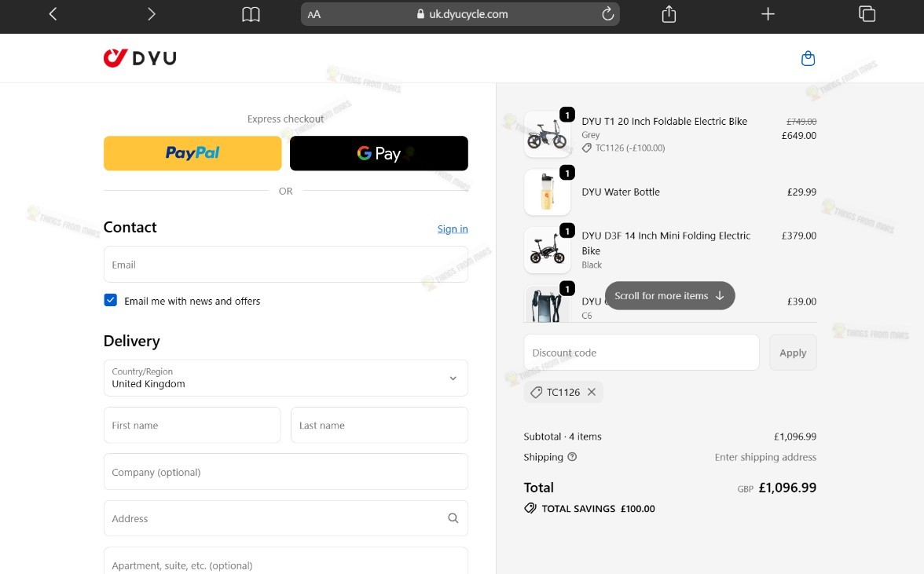Uncheck Email me with news and offers
Screen dimensions: 924x574
[110, 300]
